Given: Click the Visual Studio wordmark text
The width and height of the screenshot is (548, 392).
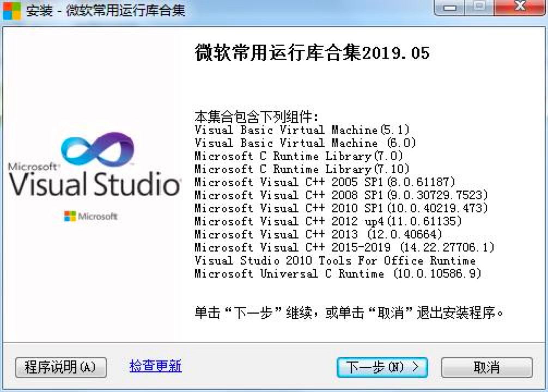Looking at the screenshot, I should point(94,184).
